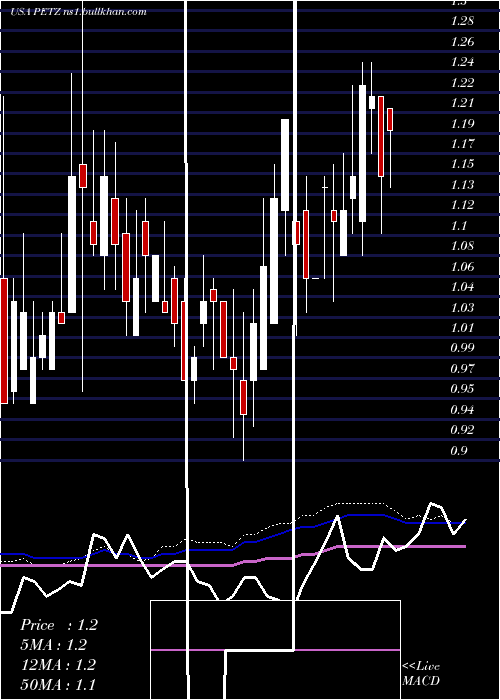This screenshot has width=500, height=700.
Task: Select the 1.26 price axis label
Action: (462, 42)
